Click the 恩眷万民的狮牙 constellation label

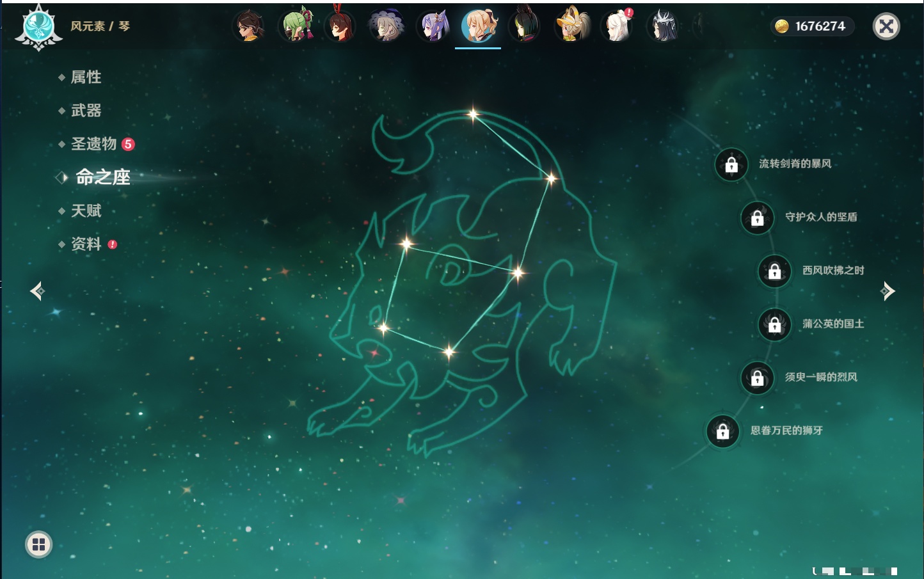click(786, 431)
